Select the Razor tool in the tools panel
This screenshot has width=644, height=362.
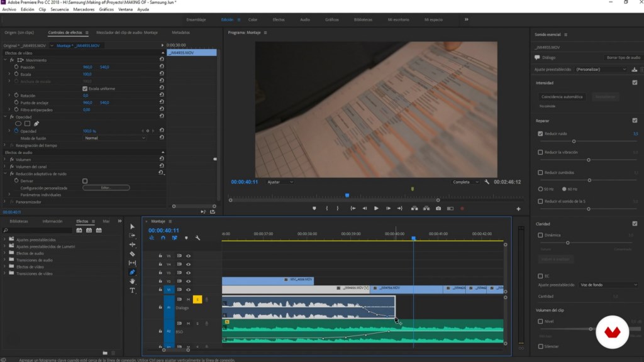132,254
